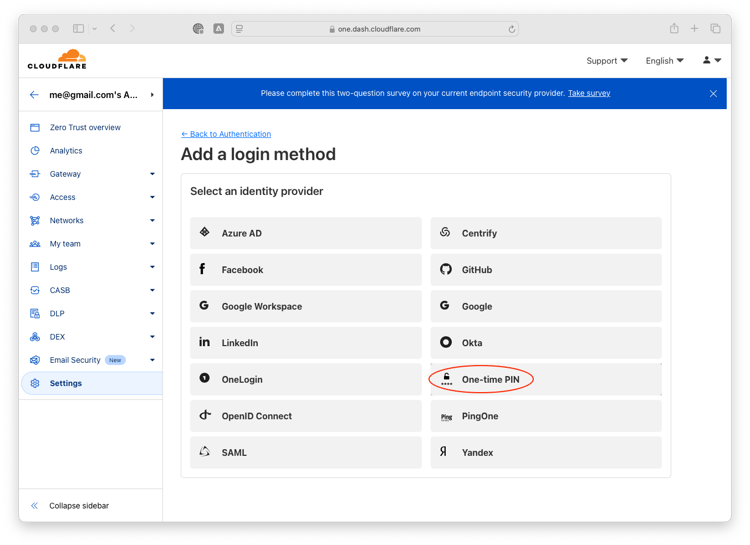Screen dimensions: 750x545
Task: Open the user profile dropdown
Action: coord(712,60)
